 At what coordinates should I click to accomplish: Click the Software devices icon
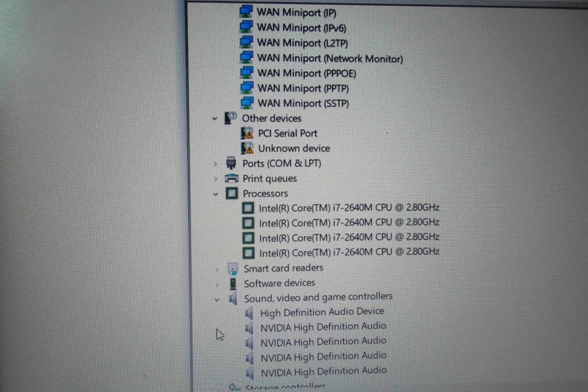pos(233,284)
